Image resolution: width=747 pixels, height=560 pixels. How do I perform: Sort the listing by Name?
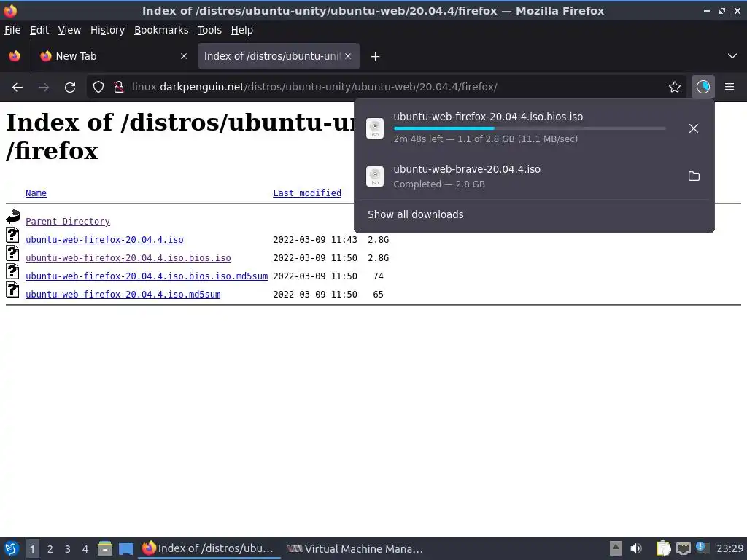[x=36, y=192]
